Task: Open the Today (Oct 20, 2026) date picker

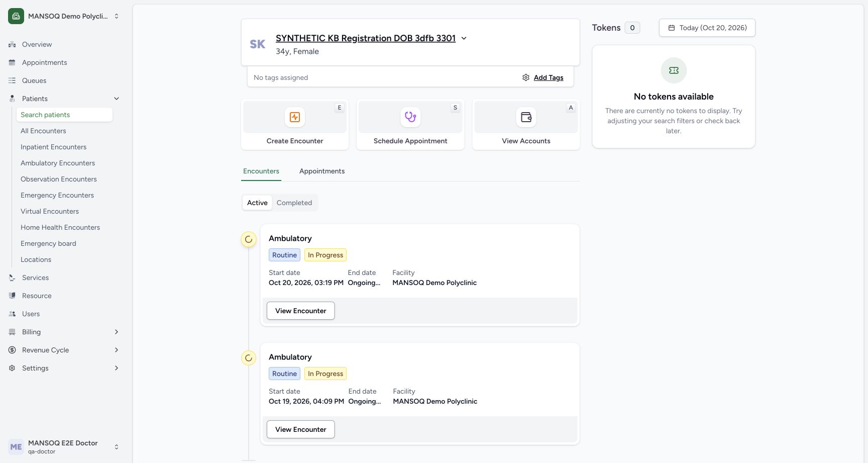Action: (707, 28)
